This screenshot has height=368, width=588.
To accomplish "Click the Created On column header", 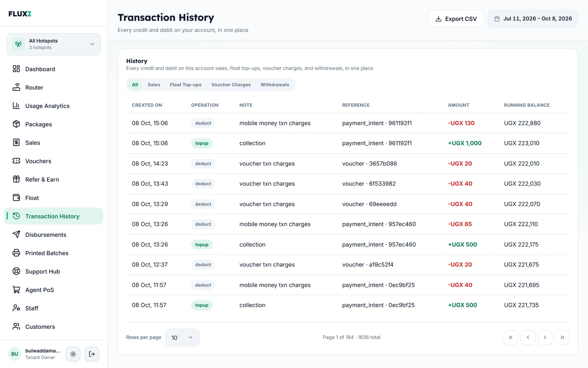I will coord(147,105).
